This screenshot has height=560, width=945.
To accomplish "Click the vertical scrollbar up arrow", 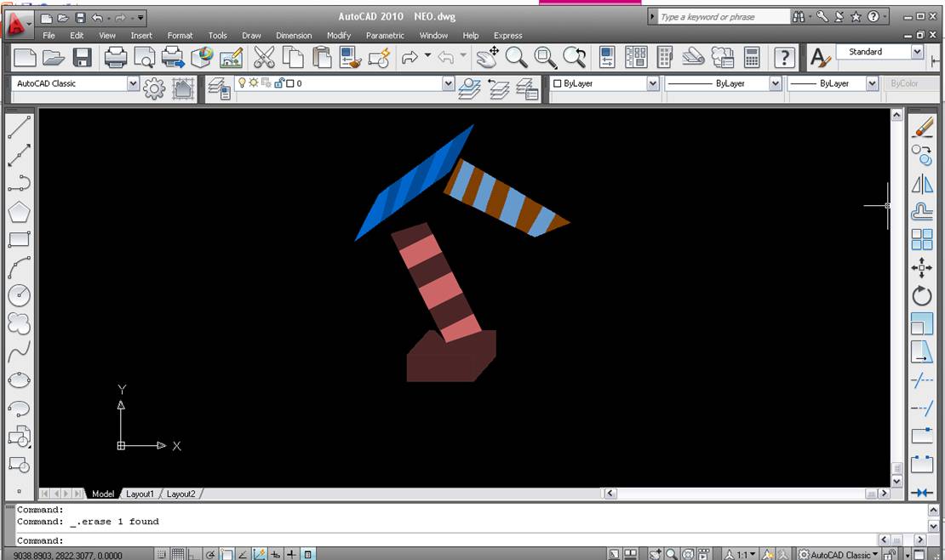I will [x=896, y=115].
